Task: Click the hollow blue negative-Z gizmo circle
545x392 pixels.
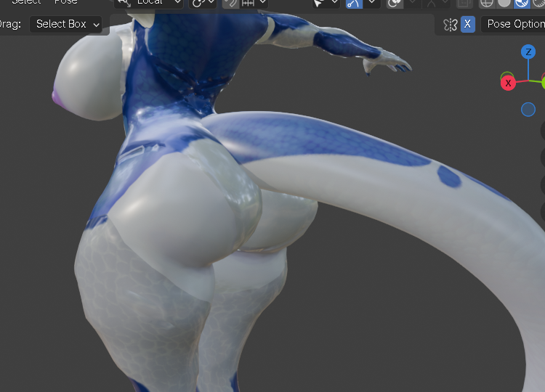Action: pyautogui.click(x=528, y=110)
